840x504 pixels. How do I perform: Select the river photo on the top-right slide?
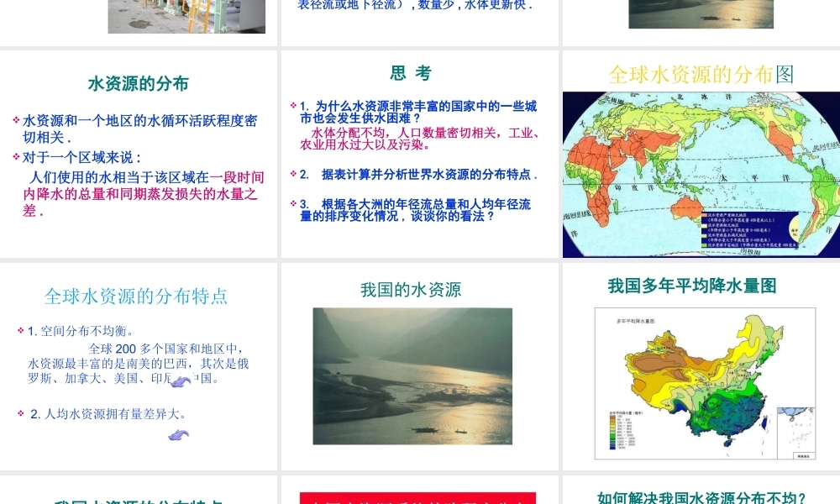pos(701,14)
